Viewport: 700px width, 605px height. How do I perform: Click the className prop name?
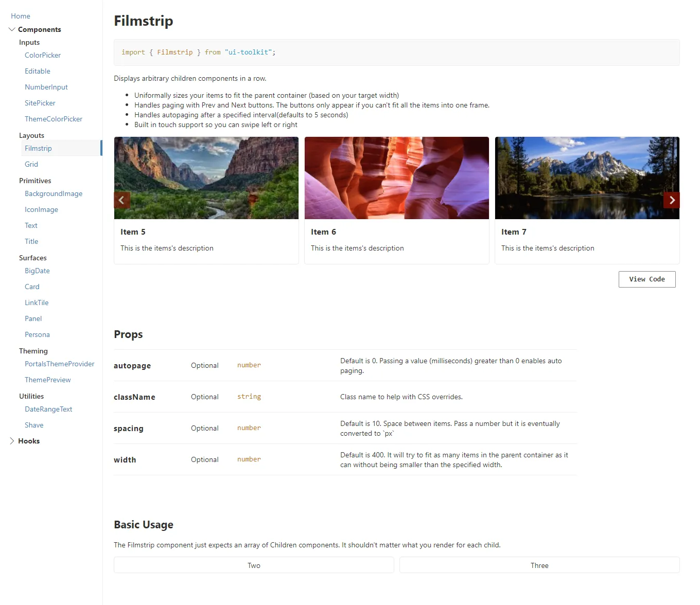point(134,397)
